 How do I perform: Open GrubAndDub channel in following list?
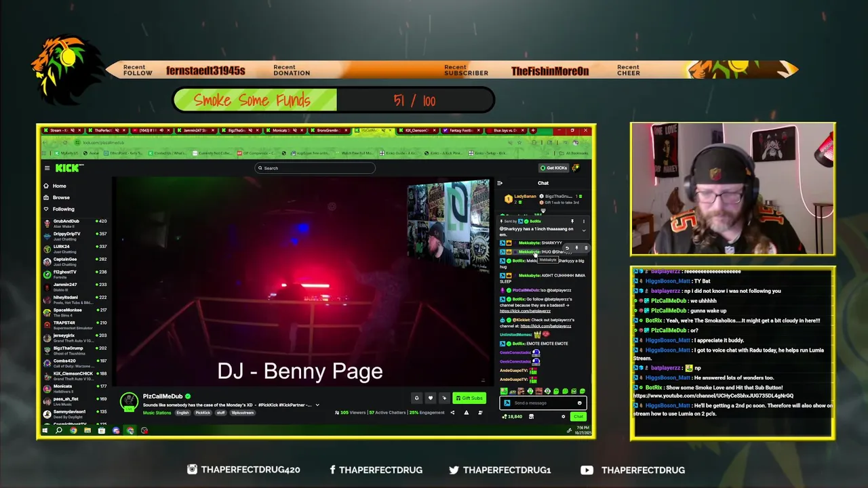pos(75,223)
